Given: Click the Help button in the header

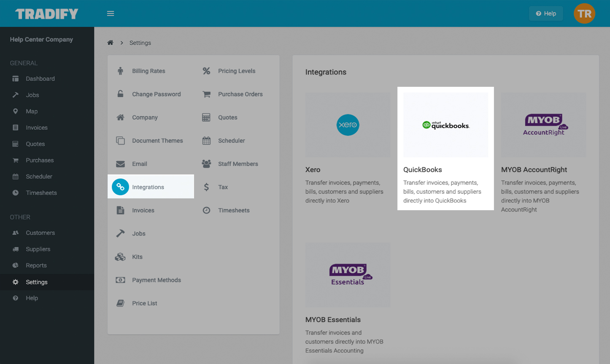Looking at the screenshot, I should click(545, 13).
